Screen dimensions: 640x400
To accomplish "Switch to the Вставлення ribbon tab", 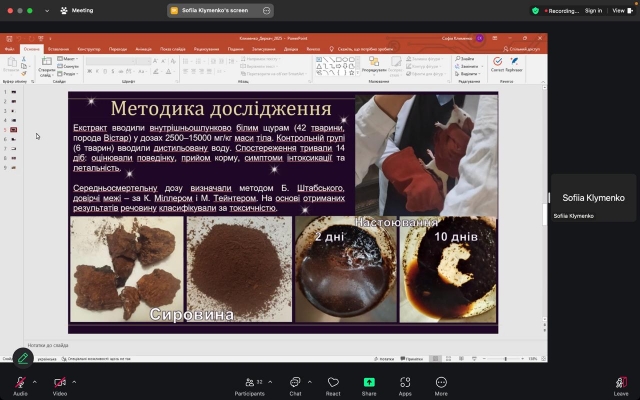I will click(x=58, y=49).
